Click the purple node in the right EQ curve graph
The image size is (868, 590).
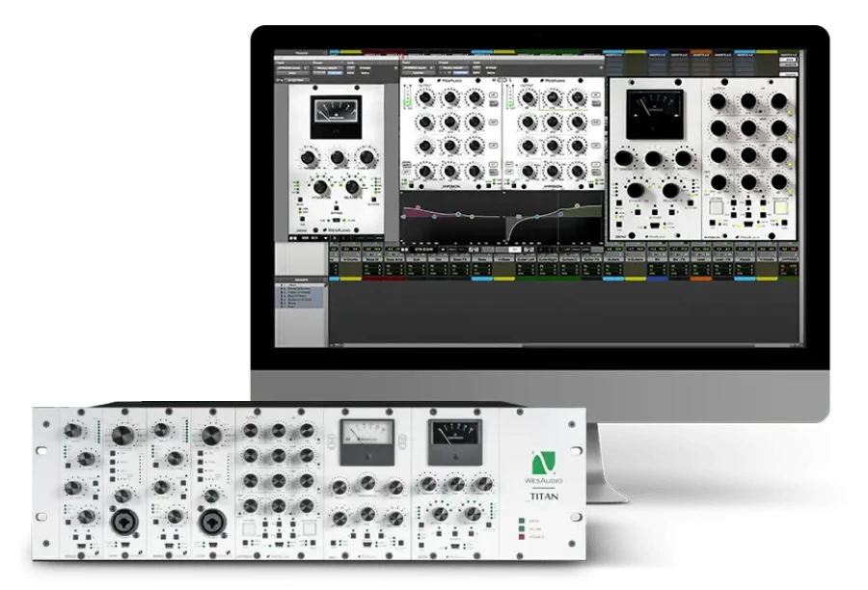click(560, 214)
